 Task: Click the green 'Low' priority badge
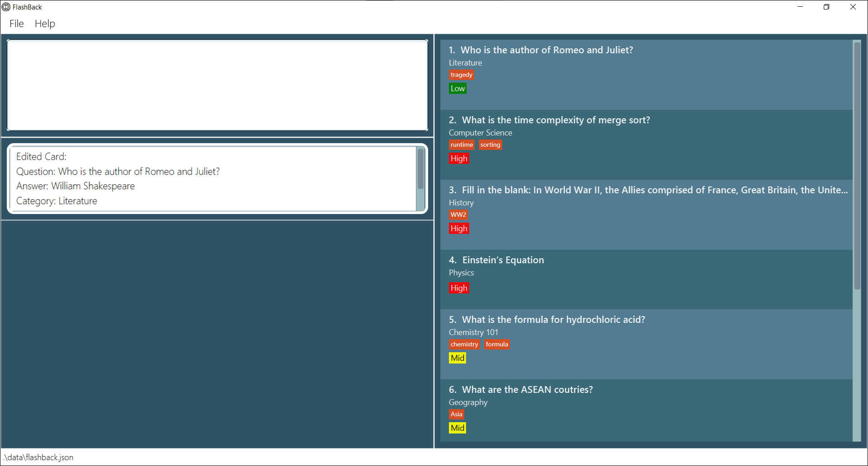coord(457,89)
